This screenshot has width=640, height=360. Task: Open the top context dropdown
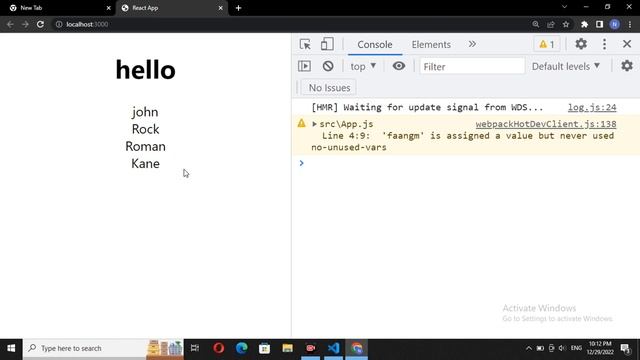click(363, 66)
